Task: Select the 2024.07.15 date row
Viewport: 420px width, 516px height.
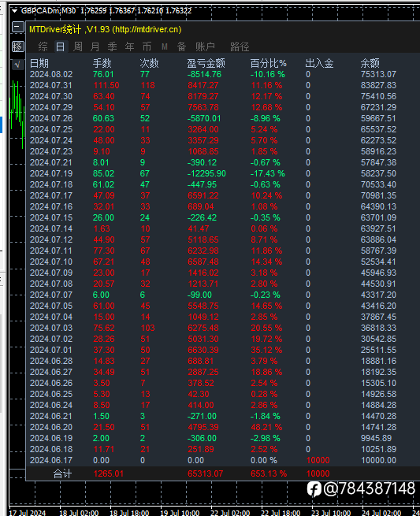Action: pos(51,218)
